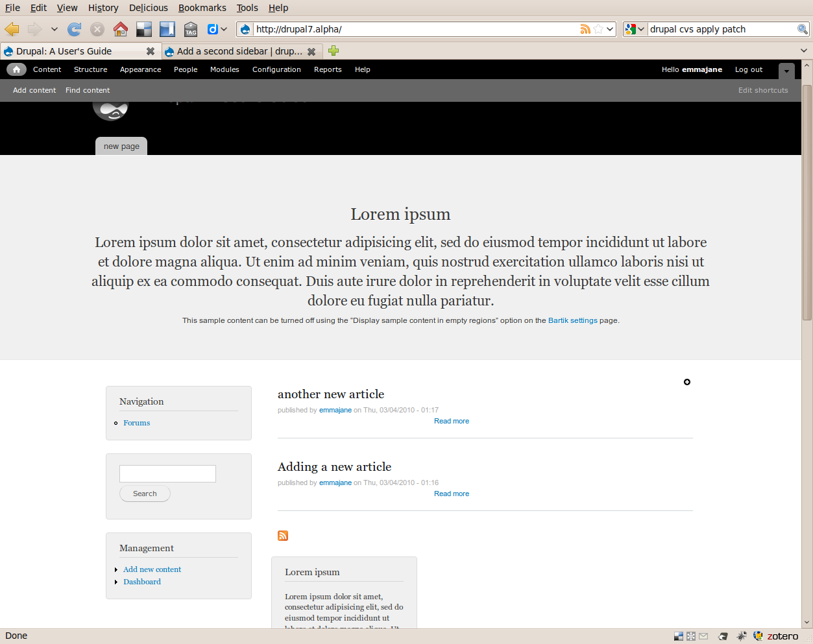Open Delicious via the TAG icon

click(x=190, y=29)
